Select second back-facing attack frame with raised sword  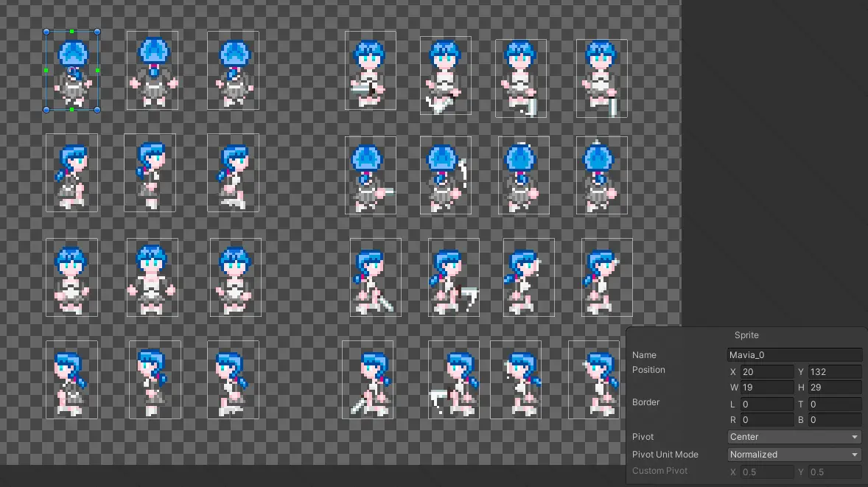coord(446,175)
